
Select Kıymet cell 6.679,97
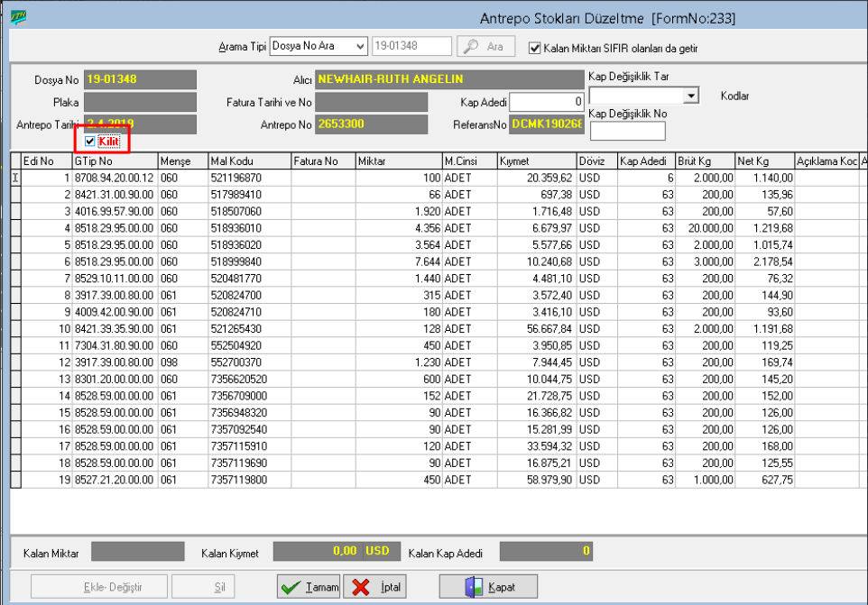[537, 228]
